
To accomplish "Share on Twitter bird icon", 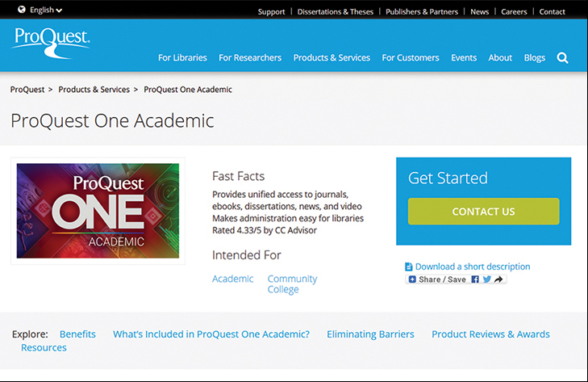I will tap(486, 279).
